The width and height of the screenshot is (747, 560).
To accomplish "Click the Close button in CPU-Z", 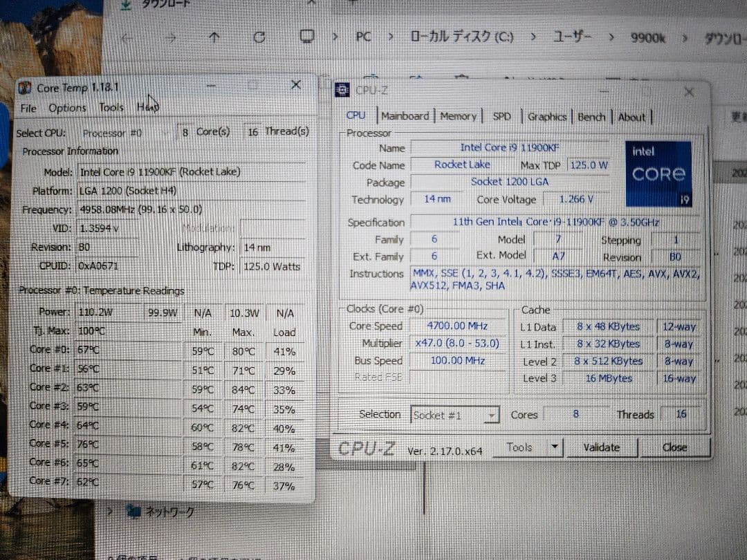I will pyautogui.click(x=674, y=447).
